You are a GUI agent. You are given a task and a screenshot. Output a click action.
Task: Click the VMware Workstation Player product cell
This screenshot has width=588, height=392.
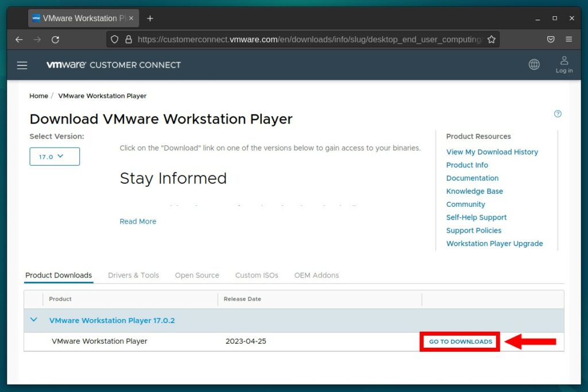point(99,341)
